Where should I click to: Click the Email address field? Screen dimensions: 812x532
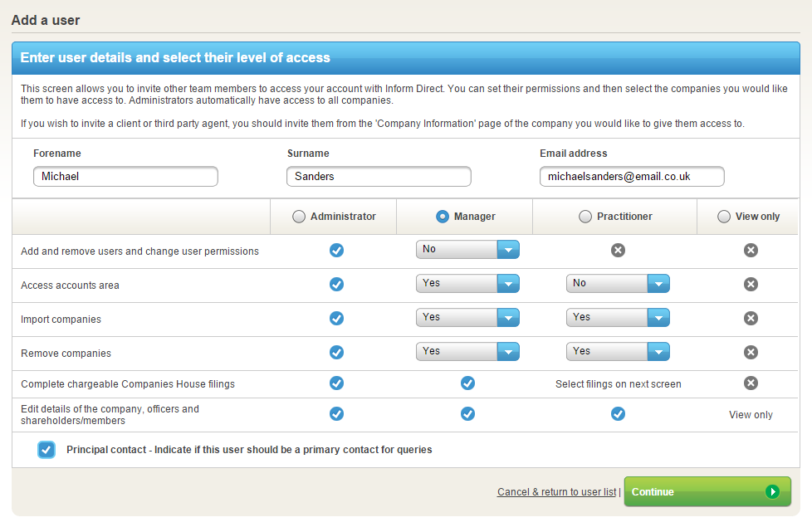(631, 177)
